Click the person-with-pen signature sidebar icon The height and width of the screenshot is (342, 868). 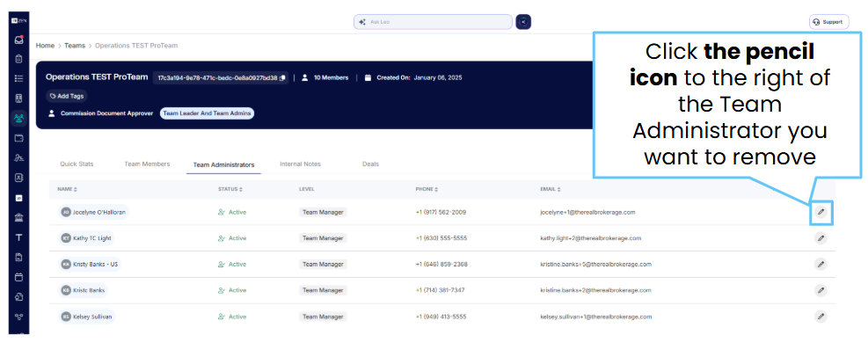click(18, 158)
